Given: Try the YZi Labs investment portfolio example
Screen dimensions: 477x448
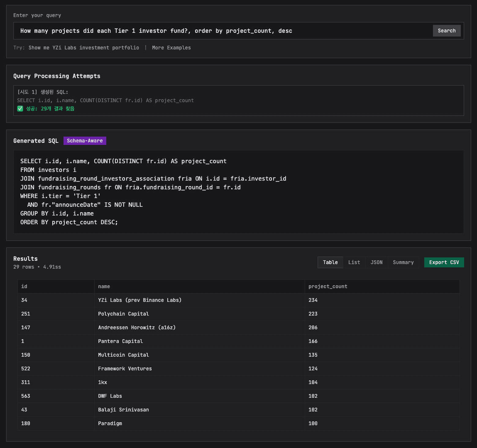Looking at the screenshot, I should click(x=84, y=48).
